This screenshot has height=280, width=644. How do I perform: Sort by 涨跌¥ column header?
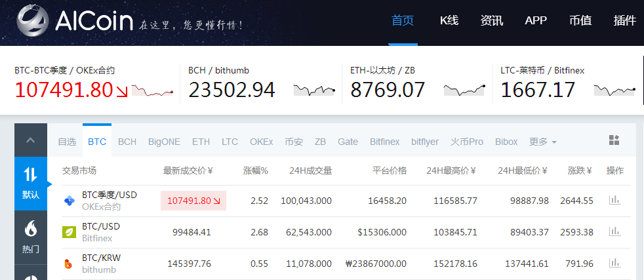[580, 170]
